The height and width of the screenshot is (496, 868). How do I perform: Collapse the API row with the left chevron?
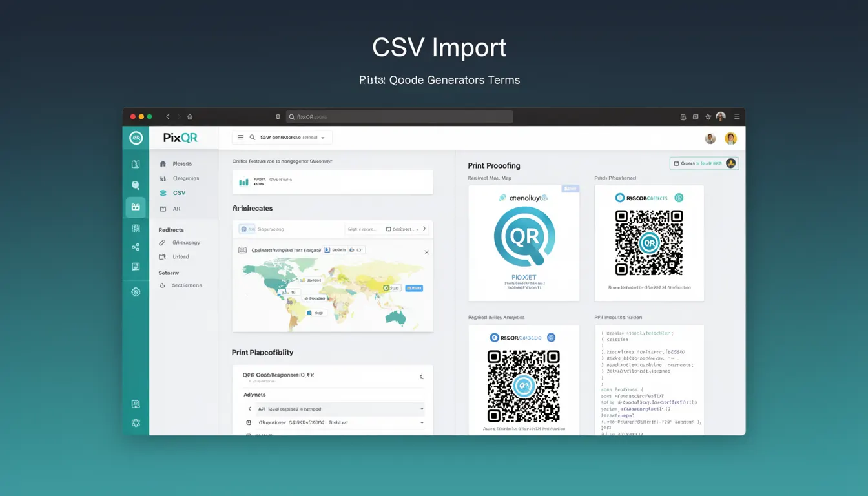click(x=249, y=409)
